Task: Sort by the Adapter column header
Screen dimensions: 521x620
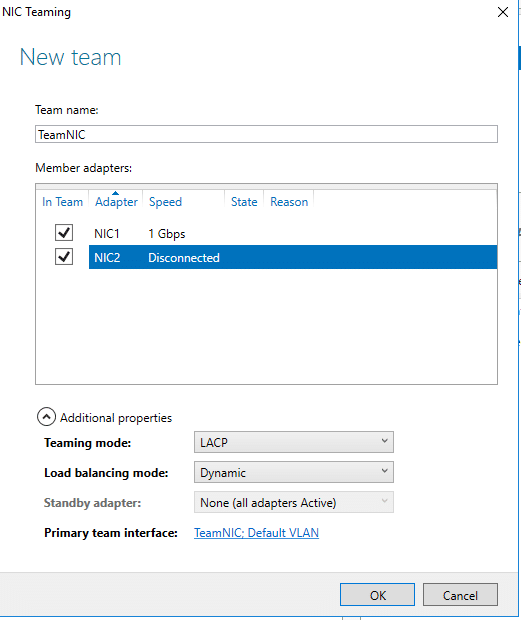Action: click(x=116, y=202)
